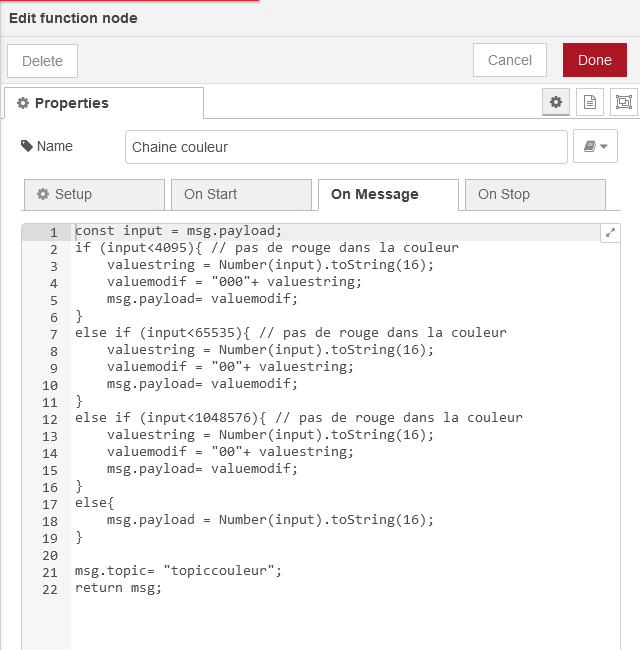This screenshot has height=650, width=640.
Task: Select the Properties tab
Action: click(x=104, y=103)
